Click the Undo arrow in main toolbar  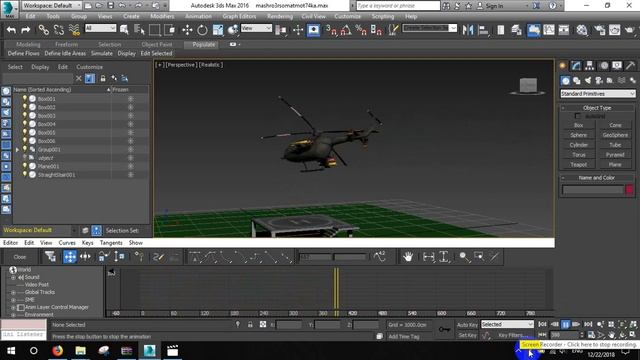click(x=11, y=30)
